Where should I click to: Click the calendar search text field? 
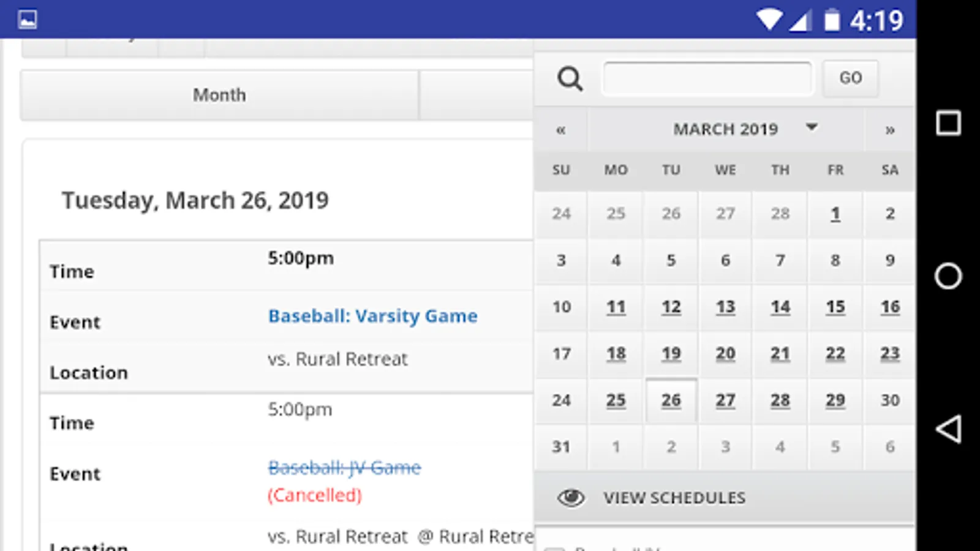point(707,78)
